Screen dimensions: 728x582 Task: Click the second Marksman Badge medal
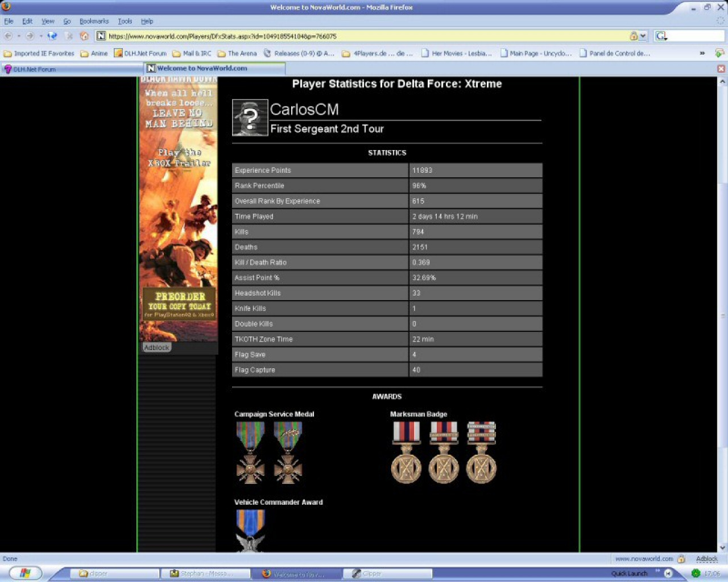point(444,453)
